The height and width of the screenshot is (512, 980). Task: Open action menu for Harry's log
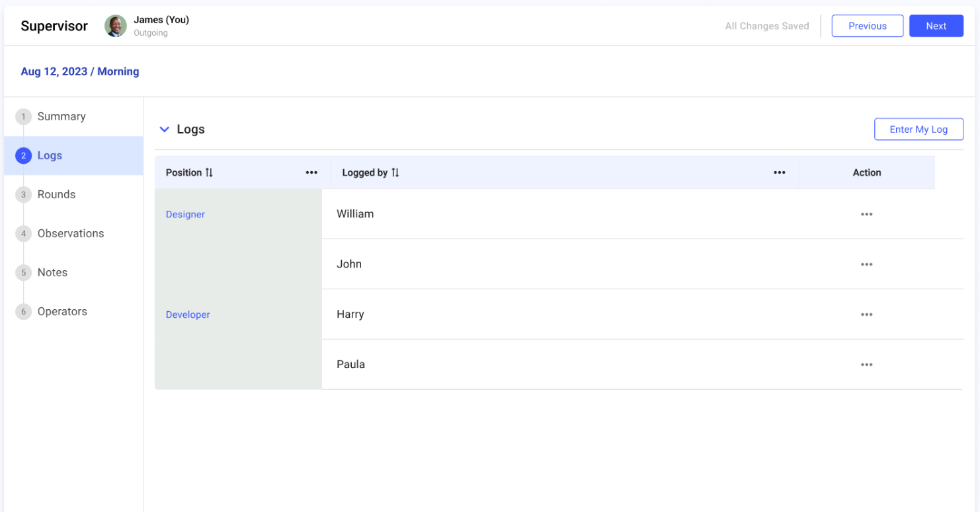click(x=866, y=314)
